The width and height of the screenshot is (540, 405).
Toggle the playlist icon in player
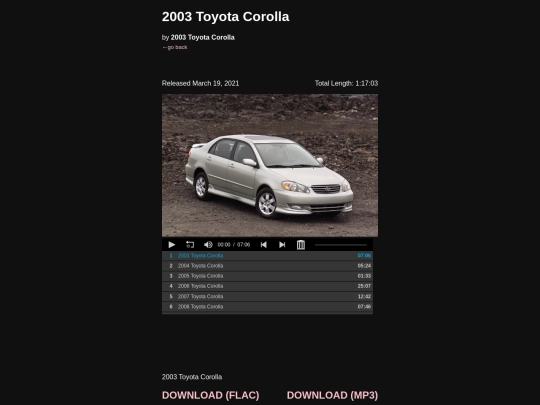301,245
